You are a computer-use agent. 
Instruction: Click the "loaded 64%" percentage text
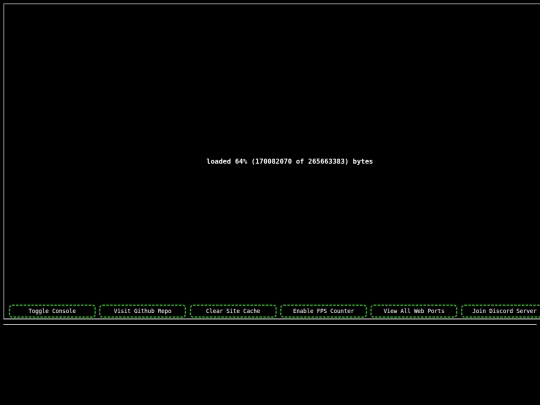(x=227, y=162)
